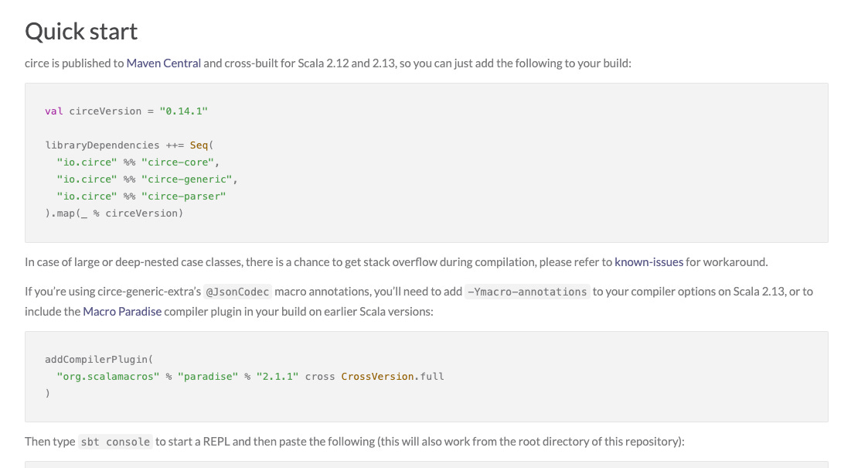This screenshot has width=868, height=468.
Task: Click the -Ymacro-annotations inline code
Action: 527,292
